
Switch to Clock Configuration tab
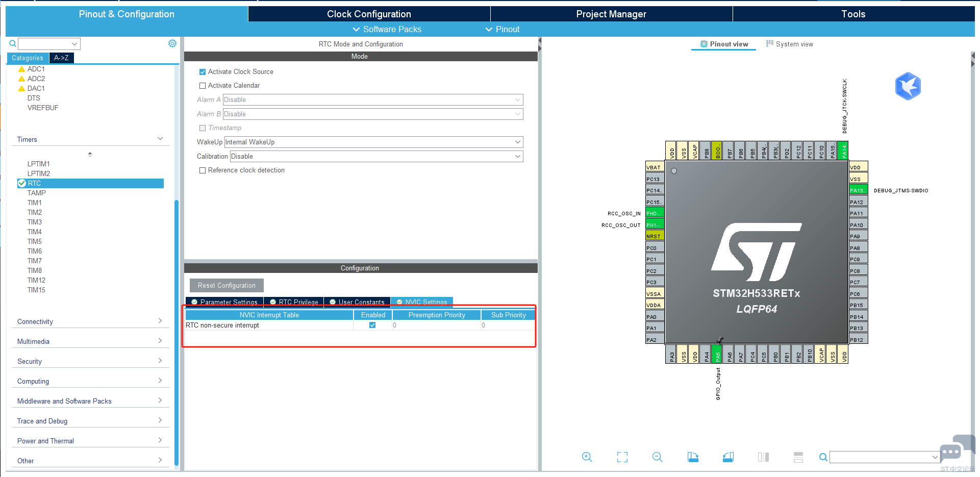(x=369, y=14)
